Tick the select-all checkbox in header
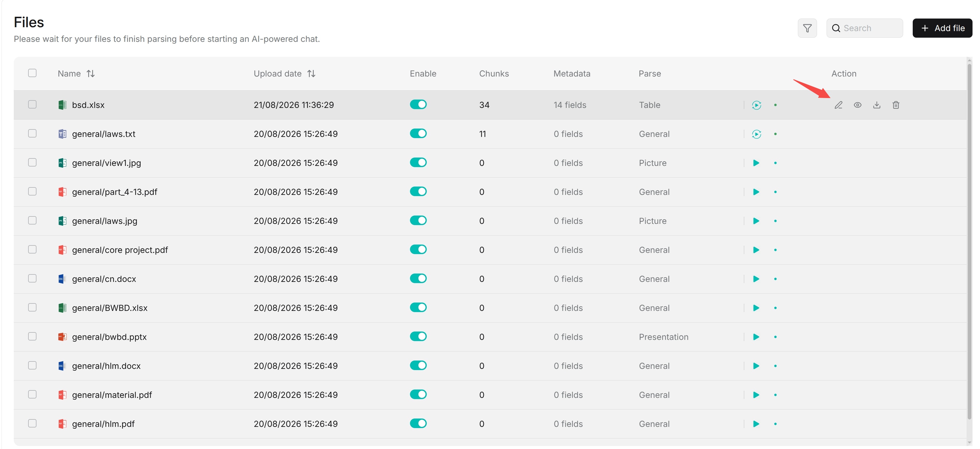 [32, 73]
